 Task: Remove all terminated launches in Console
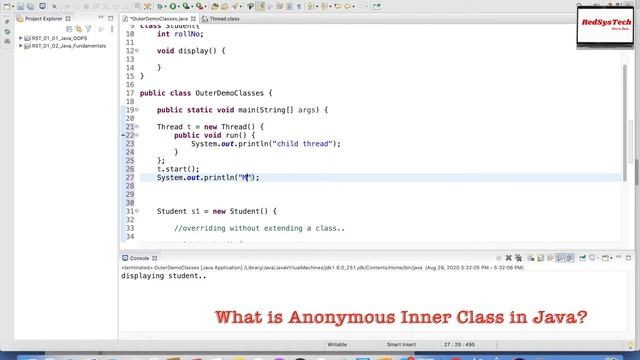pos(518,258)
